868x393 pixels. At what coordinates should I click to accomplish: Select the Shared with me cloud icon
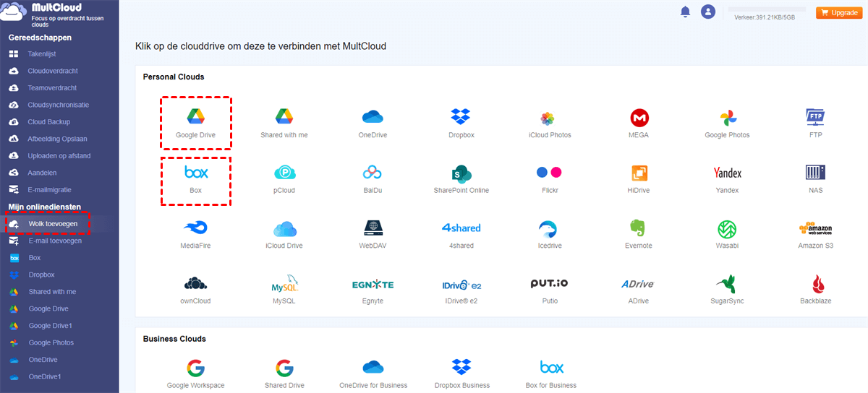(x=284, y=123)
